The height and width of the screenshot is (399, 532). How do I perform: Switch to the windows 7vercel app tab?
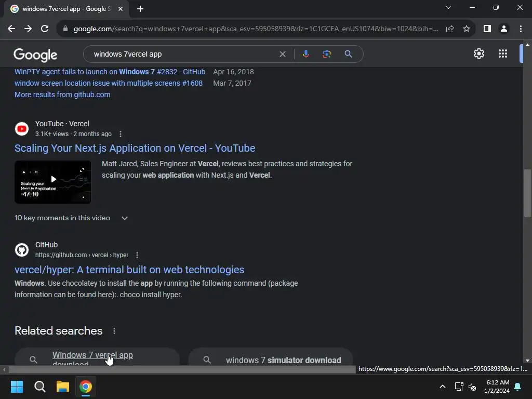[x=66, y=9]
